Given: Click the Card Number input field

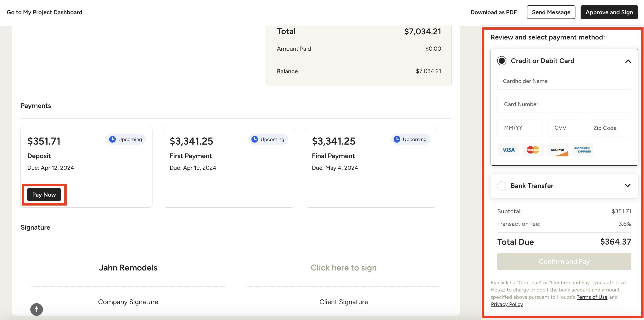Looking at the screenshot, I should click(564, 104).
